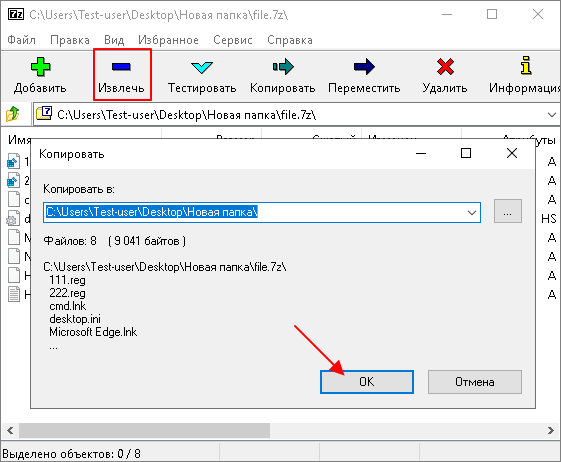This screenshot has width=561, height=462.
Task: Click the green Добавить plus icon
Action: pos(40,67)
